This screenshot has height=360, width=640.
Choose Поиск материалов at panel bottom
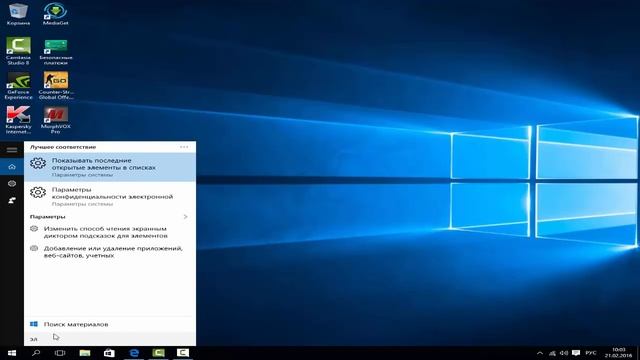tap(110, 324)
